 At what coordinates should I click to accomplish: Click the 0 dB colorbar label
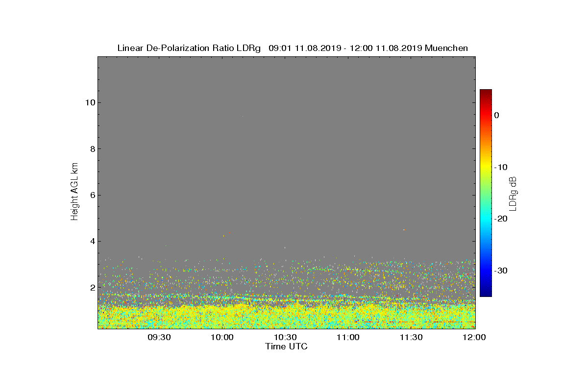click(x=497, y=115)
